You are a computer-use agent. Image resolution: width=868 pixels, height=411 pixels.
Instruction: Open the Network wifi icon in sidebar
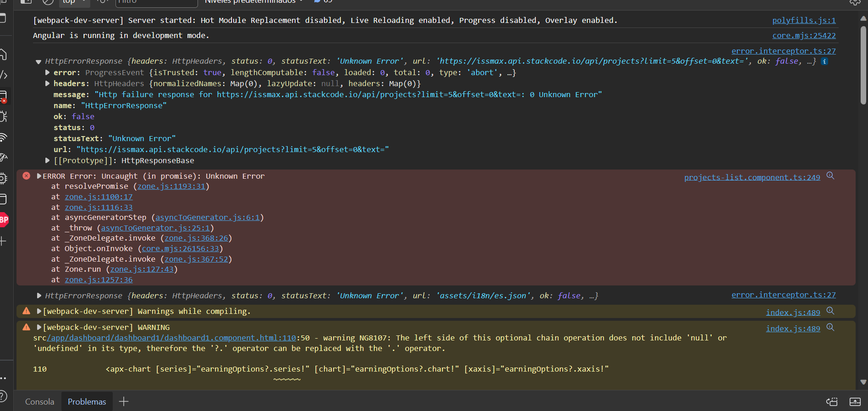[3, 137]
